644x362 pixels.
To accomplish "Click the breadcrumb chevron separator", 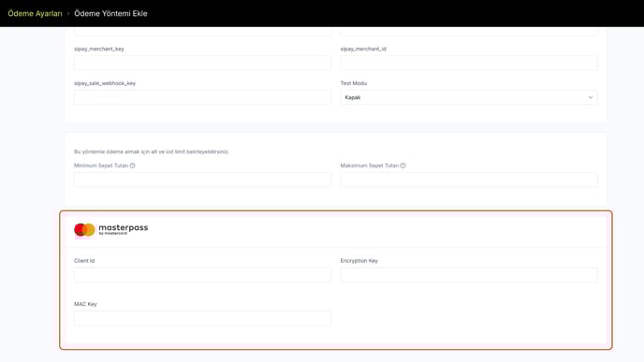I will 68,13.
